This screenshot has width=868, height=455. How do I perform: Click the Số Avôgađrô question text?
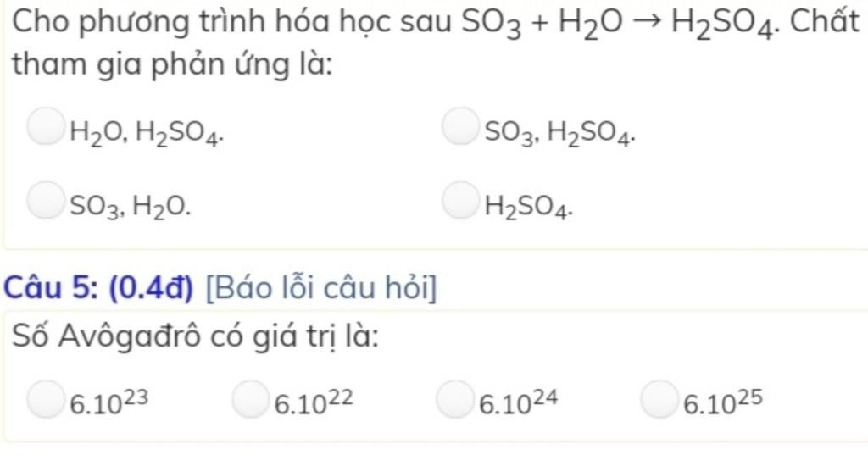pyautogui.click(x=196, y=337)
